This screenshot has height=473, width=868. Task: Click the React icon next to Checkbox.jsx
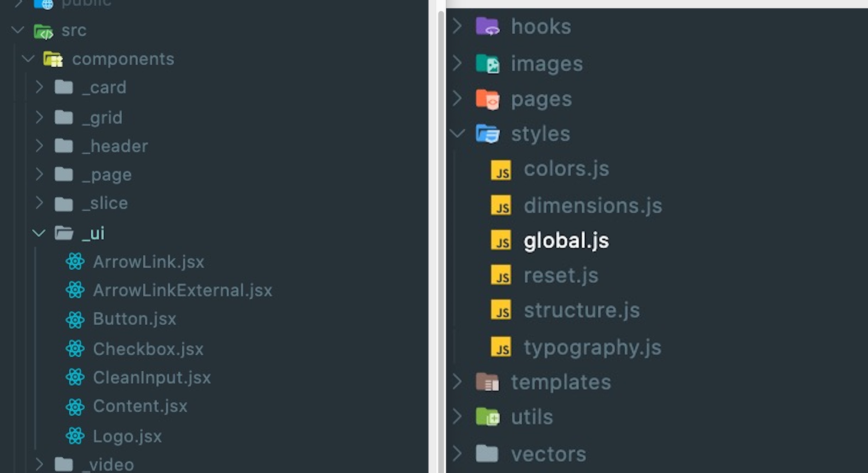[75, 349]
